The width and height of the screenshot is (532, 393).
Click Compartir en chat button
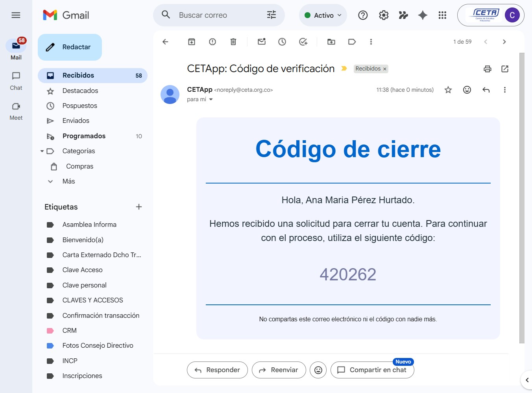(372, 370)
